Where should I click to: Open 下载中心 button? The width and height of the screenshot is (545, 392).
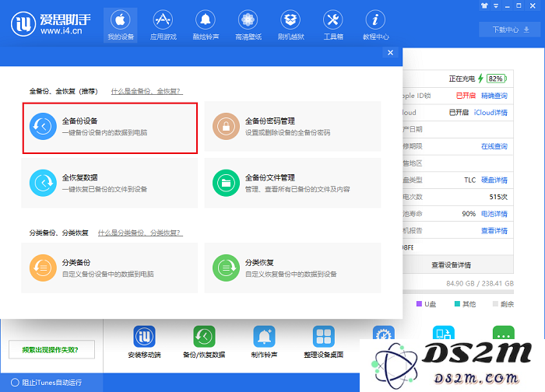[511, 30]
